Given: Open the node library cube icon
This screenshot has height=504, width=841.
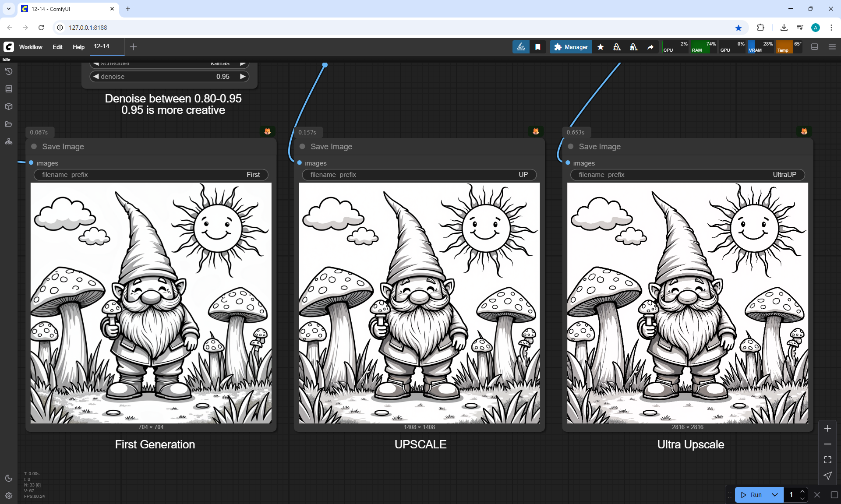Looking at the screenshot, I should [x=8, y=106].
